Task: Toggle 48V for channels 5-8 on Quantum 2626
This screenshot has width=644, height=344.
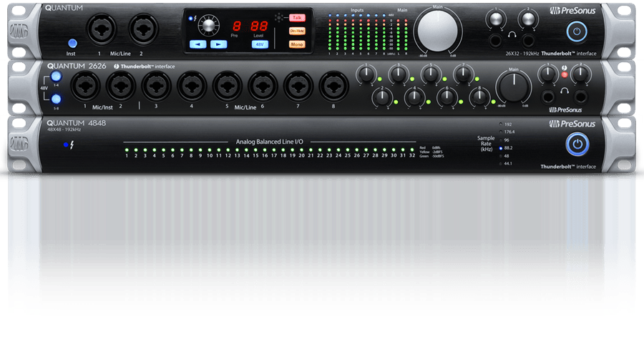Action: pos(57,99)
